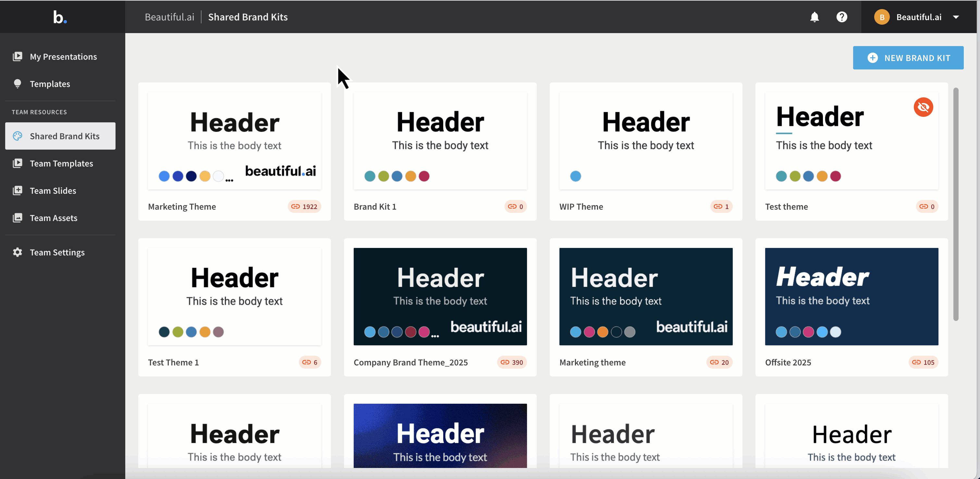Screen dimensions: 980x479
Task: Click Offsite 2025 link count 105
Action: (x=923, y=362)
